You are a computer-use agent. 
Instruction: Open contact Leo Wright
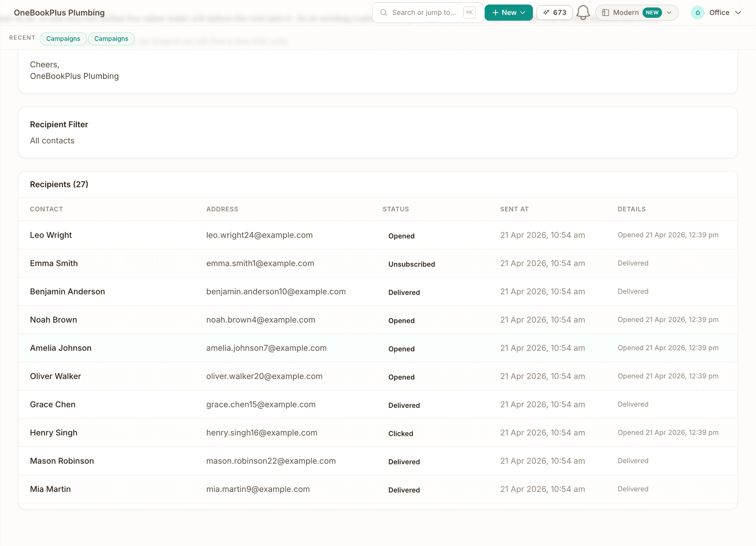point(51,235)
